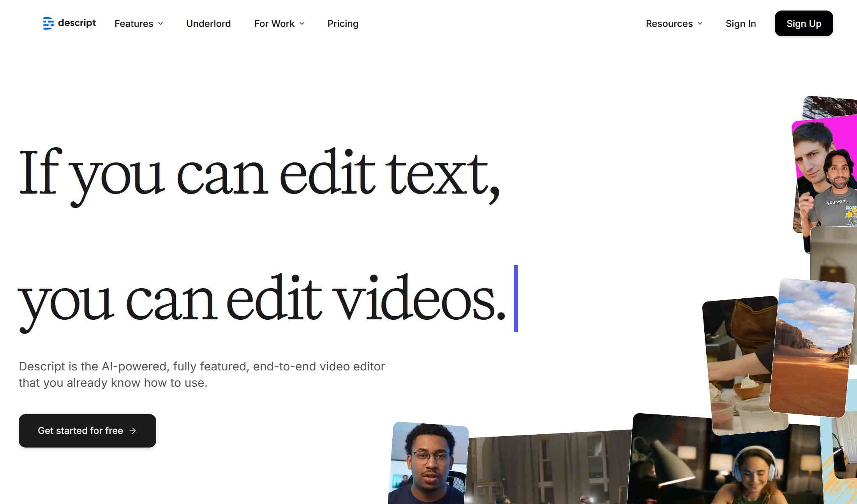Viewport: 857px width, 504px height.
Task: Click Get started for free button
Action: (x=87, y=431)
